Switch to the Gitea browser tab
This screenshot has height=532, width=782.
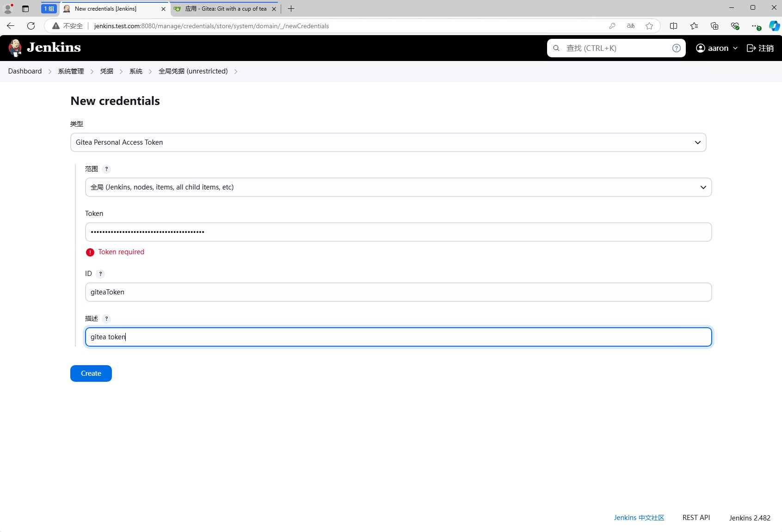(225, 9)
